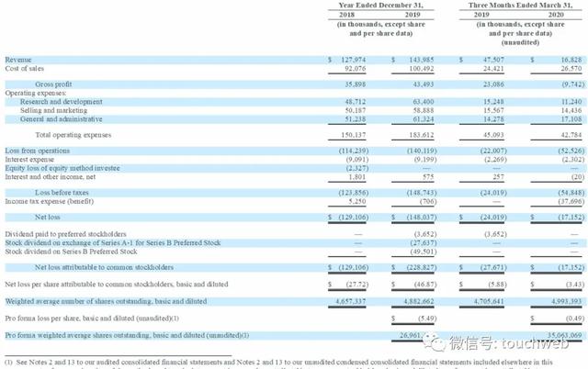
Task: Select the Interest expense row label
Action: [30, 158]
